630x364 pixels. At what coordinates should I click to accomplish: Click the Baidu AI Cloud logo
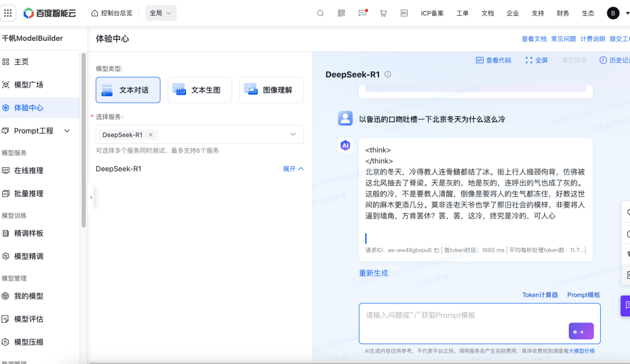[x=50, y=13]
